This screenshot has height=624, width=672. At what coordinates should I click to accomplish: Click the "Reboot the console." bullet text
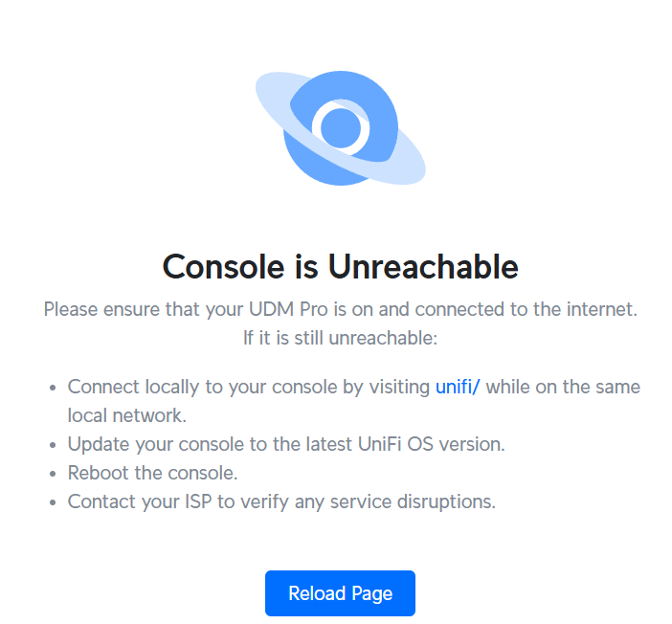(x=152, y=473)
